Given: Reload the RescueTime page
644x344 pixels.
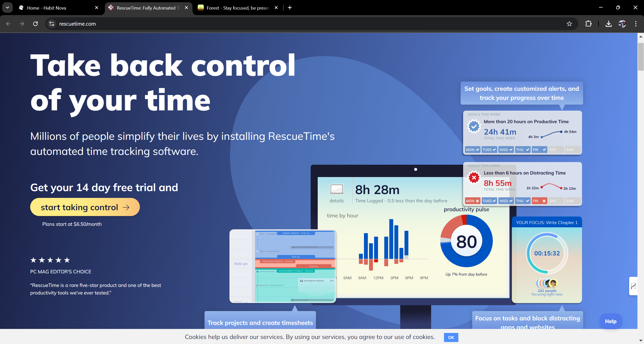Looking at the screenshot, I should click(35, 24).
